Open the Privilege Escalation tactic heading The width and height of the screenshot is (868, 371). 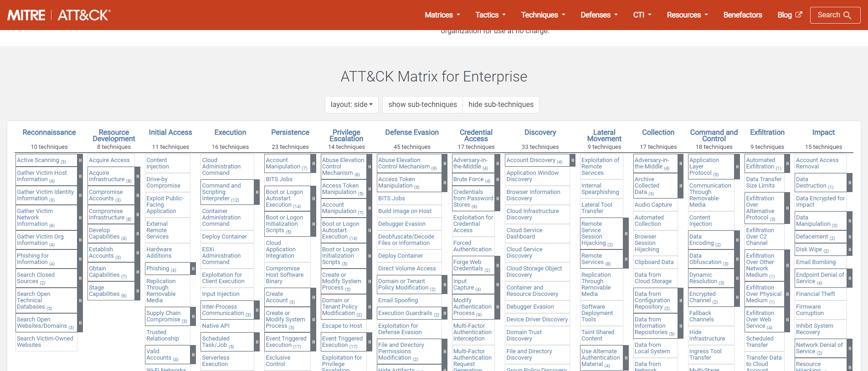[x=346, y=136]
